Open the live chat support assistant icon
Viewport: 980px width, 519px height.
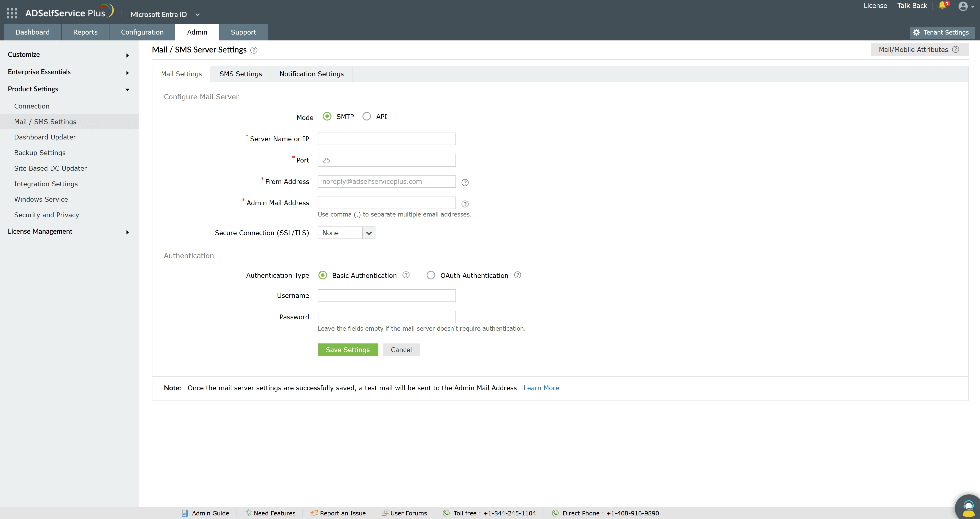point(968,507)
